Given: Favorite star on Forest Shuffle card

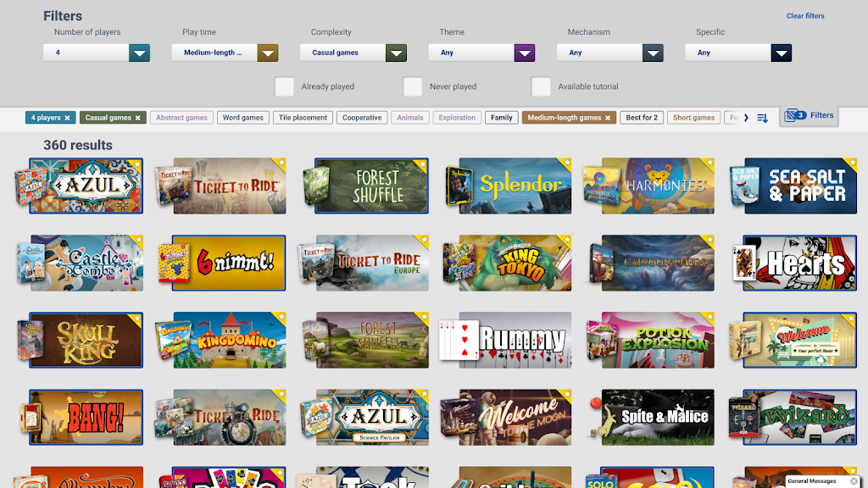Looking at the screenshot, I should (x=423, y=164).
